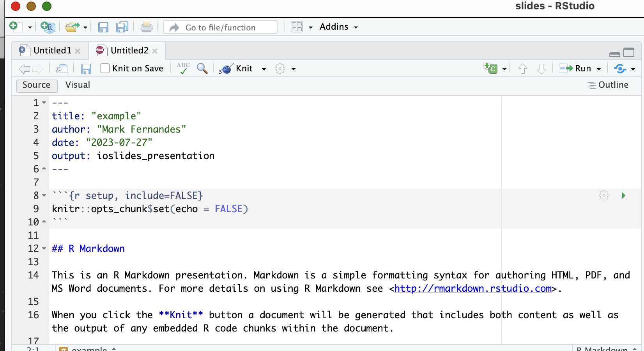Screen dimensions: 644x351
Task: Click the workspace panes grid icon
Action: [x=297, y=27]
